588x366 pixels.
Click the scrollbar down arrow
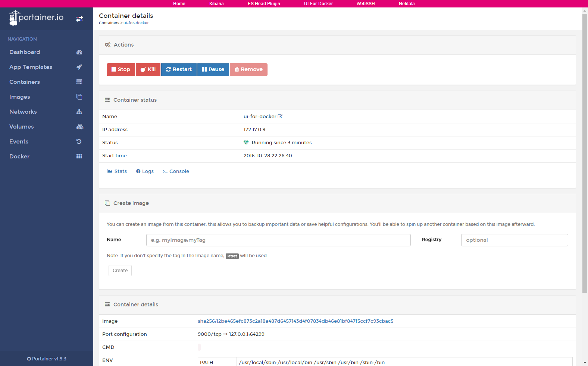point(585,363)
